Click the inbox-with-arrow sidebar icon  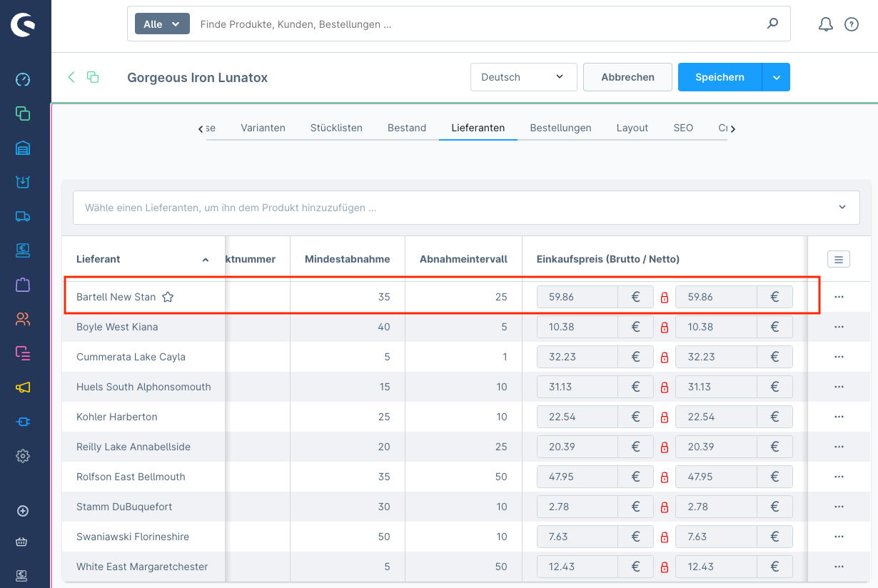[23, 182]
